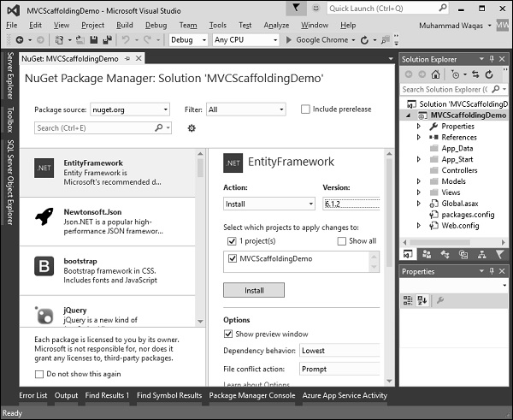
Task: Click the Refresh browser toolbar icon
Action: click(364, 40)
